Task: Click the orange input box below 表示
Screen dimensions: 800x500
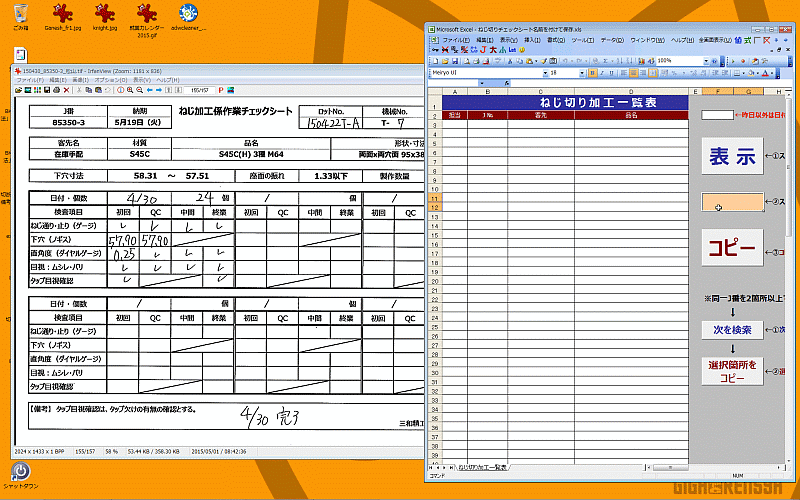Action: tap(732, 202)
